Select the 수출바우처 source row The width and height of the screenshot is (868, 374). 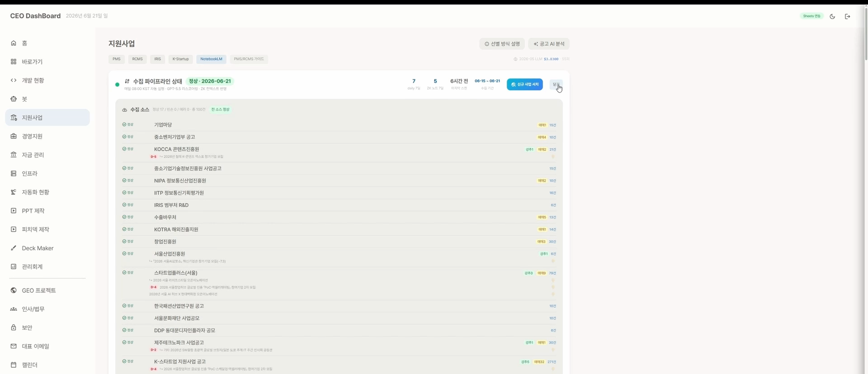coord(339,217)
